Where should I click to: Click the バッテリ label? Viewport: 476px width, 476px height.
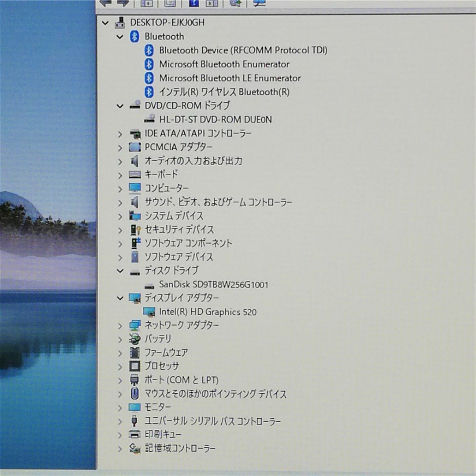coord(158,339)
